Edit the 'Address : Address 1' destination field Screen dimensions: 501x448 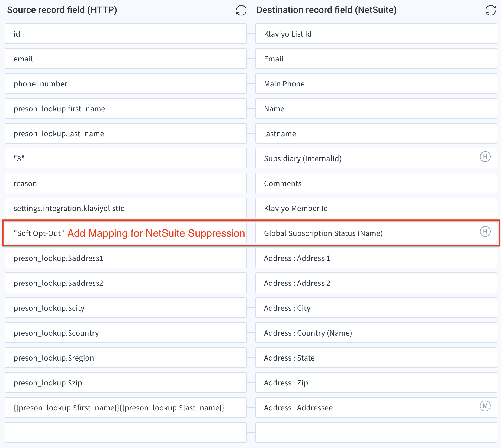tap(376, 258)
